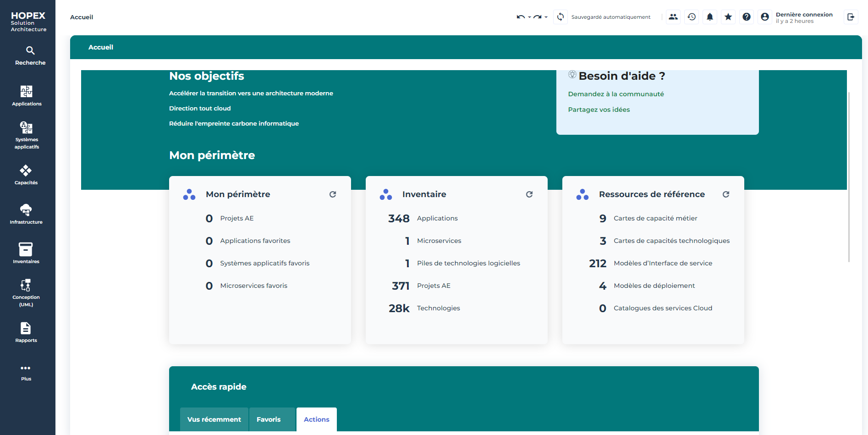Expand the redo dropdown arrow
Viewport: 868px width, 435px height.
coord(546,17)
